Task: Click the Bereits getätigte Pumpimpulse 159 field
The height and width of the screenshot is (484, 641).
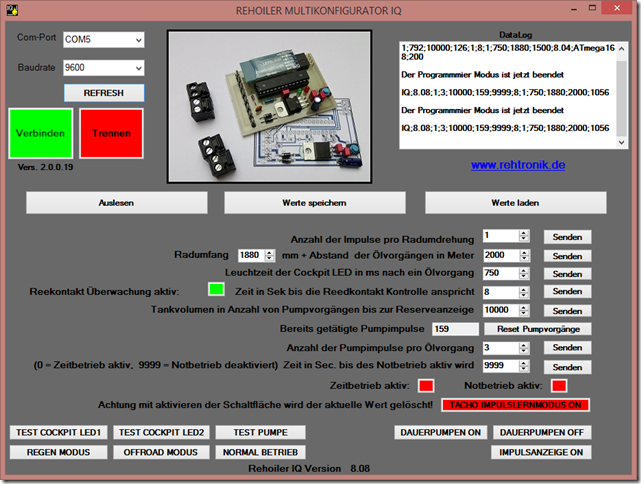Action: pyautogui.click(x=455, y=329)
